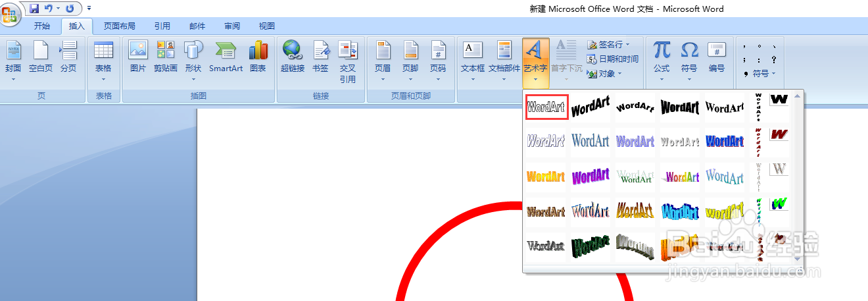Insert a symbol using the Omega (符号) icon

689,60
